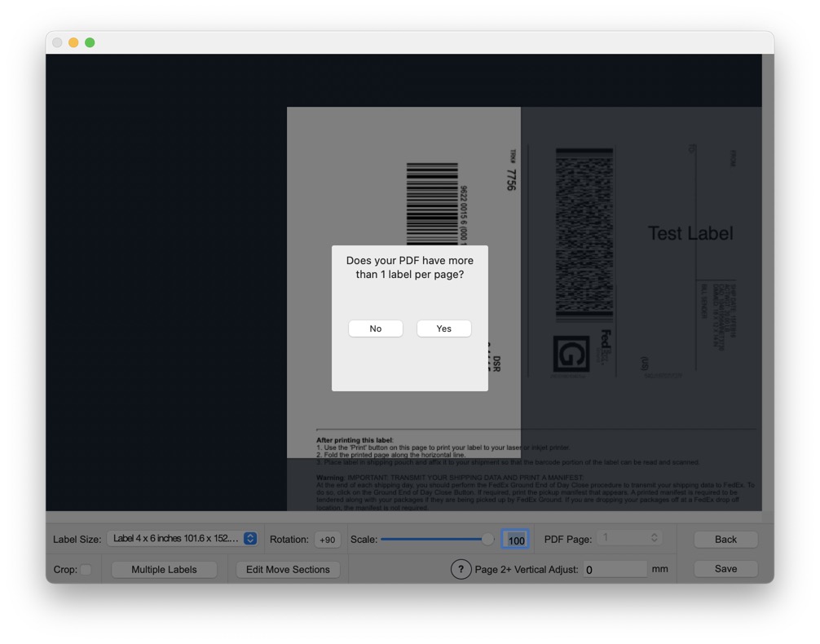Enable the Crop checkbox

tap(86, 570)
